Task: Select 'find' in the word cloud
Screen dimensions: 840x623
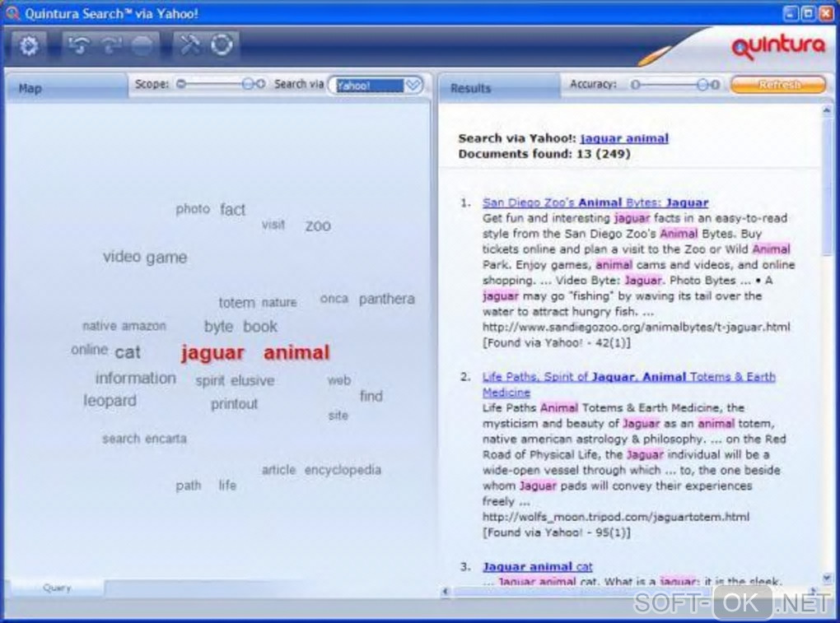Action: click(371, 396)
